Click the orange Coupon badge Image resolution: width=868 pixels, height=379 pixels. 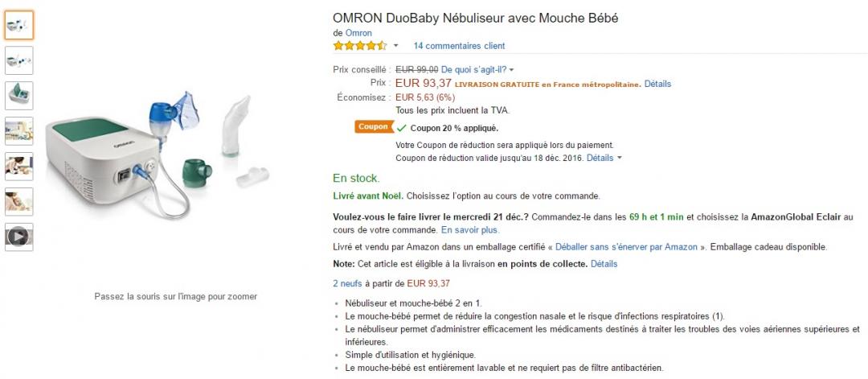pos(373,127)
